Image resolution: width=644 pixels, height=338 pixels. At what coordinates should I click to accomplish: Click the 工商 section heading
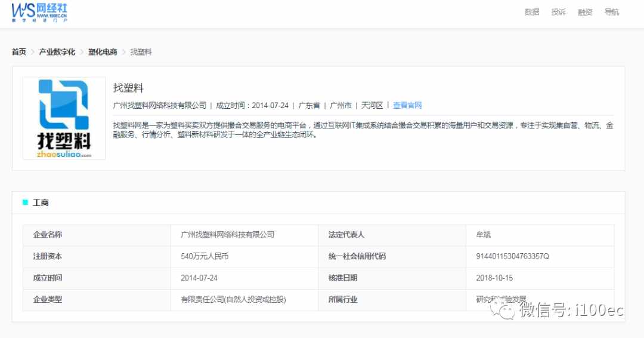tap(41, 202)
